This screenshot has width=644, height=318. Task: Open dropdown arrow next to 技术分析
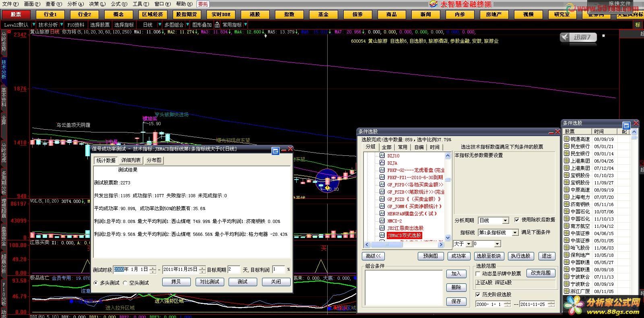[61, 25]
